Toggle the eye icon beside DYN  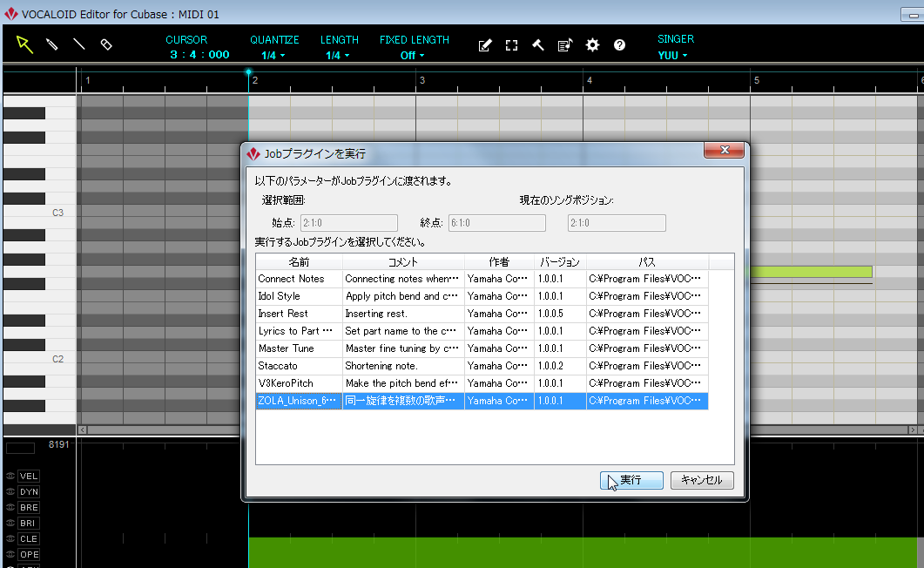(x=10, y=492)
